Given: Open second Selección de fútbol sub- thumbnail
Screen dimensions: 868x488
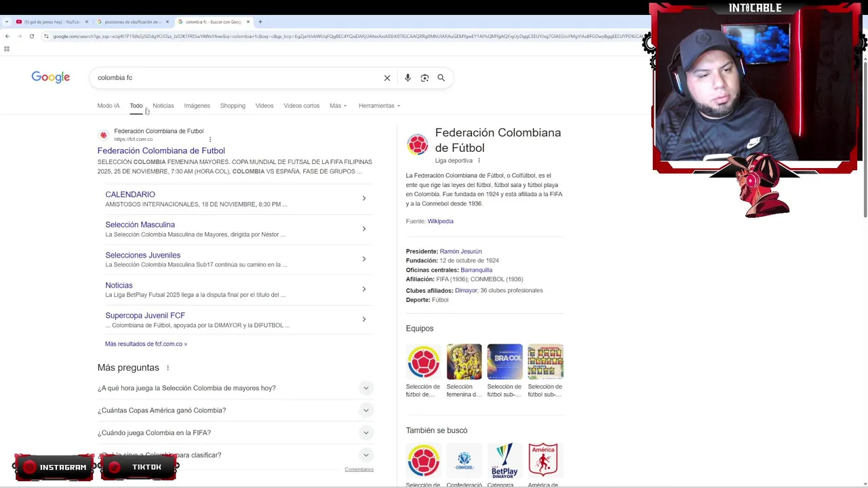Looking at the screenshot, I should tap(545, 362).
